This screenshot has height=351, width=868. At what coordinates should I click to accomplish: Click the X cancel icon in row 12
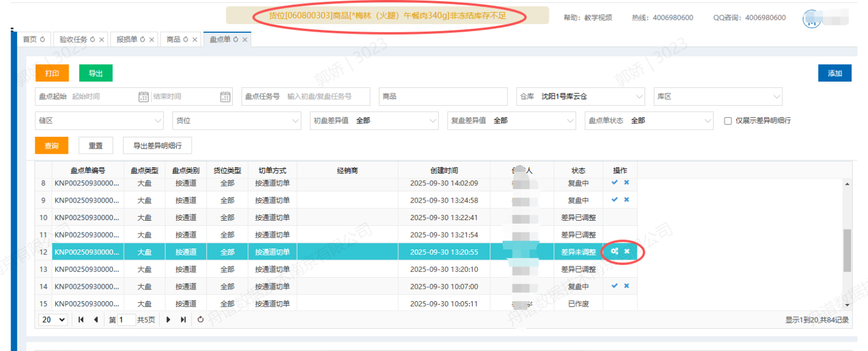tap(626, 251)
